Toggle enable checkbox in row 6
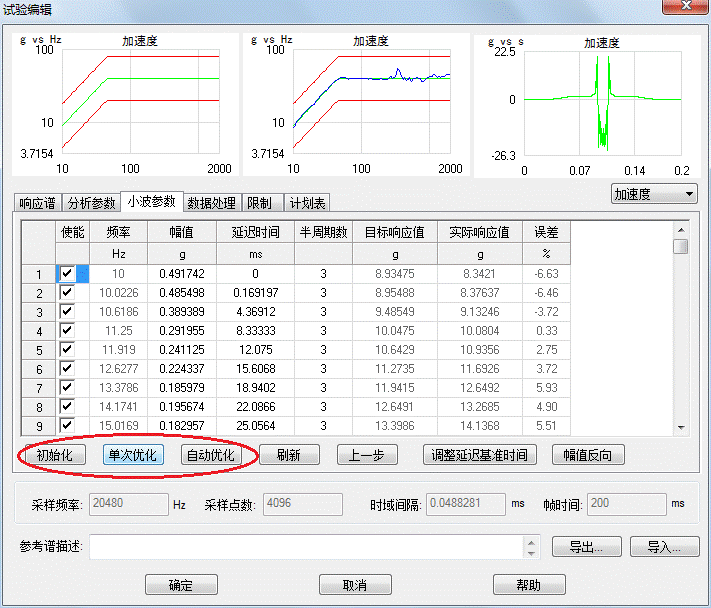The height and width of the screenshot is (608, 711). [x=67, y=369]
